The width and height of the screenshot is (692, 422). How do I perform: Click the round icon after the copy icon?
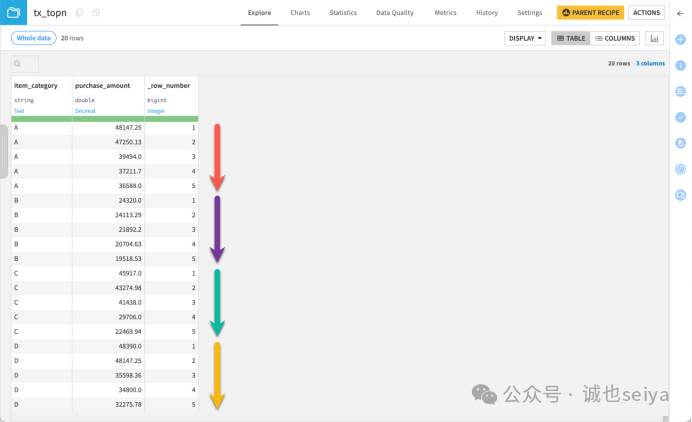pos(96,13)
